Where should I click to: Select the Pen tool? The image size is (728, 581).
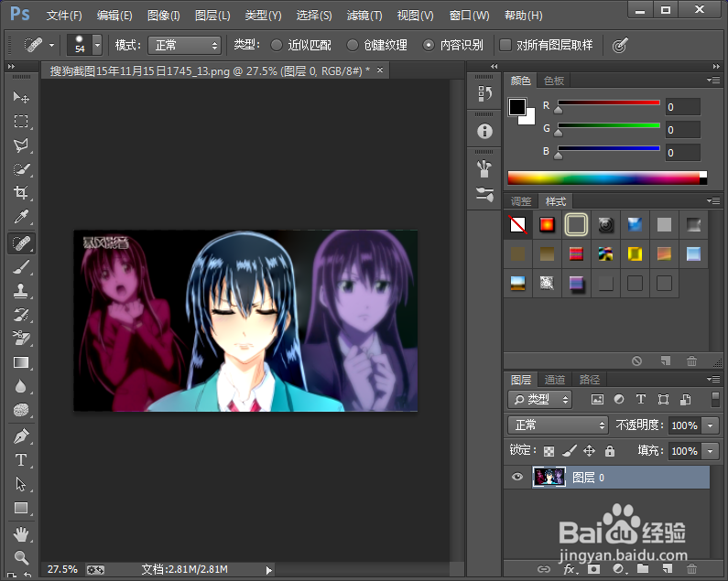[21, 436]
